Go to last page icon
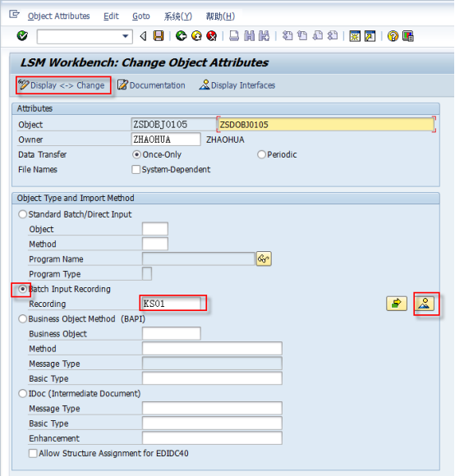The width and height of the screenshot is (455, 476). coord(333,36)
